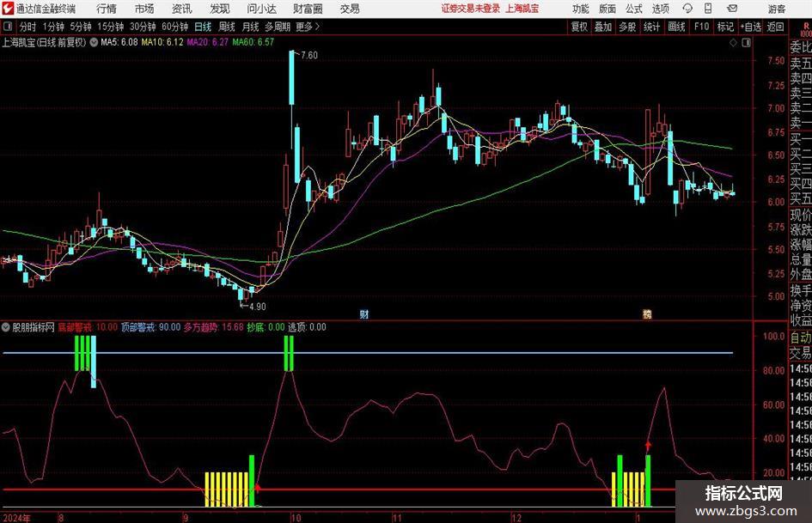The image size is (812, 523).
Task: Expand the 上海凯宝 main chart settings arrow
Action: coord(94,42)
